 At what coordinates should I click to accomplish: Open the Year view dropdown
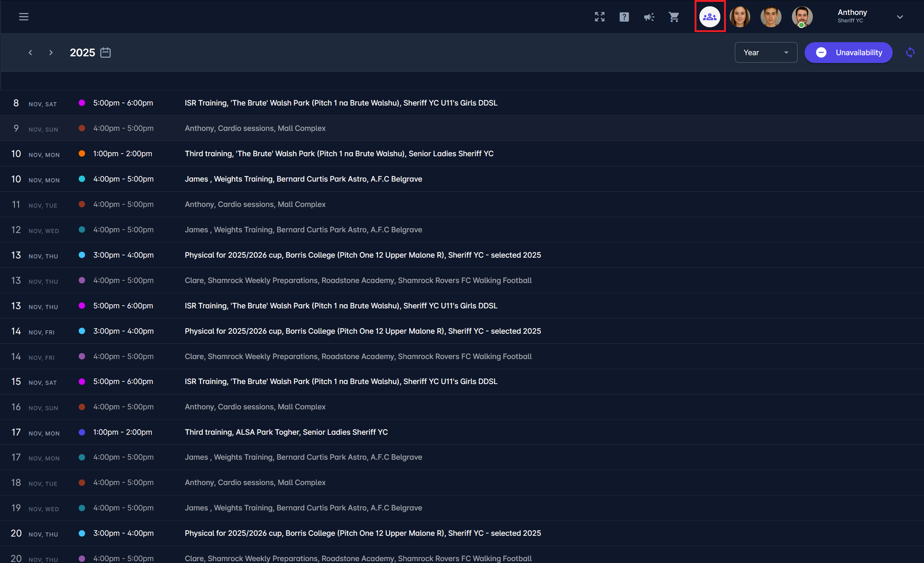click(x=765, y=53)
